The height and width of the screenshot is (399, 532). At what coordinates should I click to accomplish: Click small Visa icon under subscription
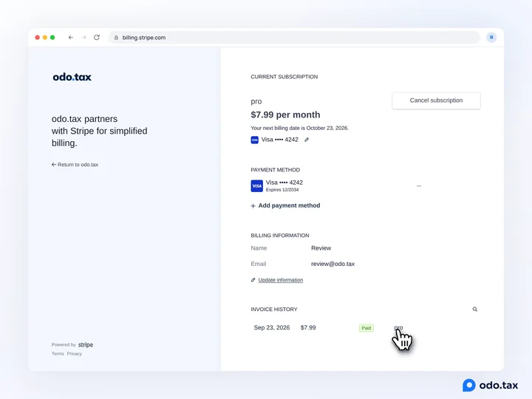254,140
